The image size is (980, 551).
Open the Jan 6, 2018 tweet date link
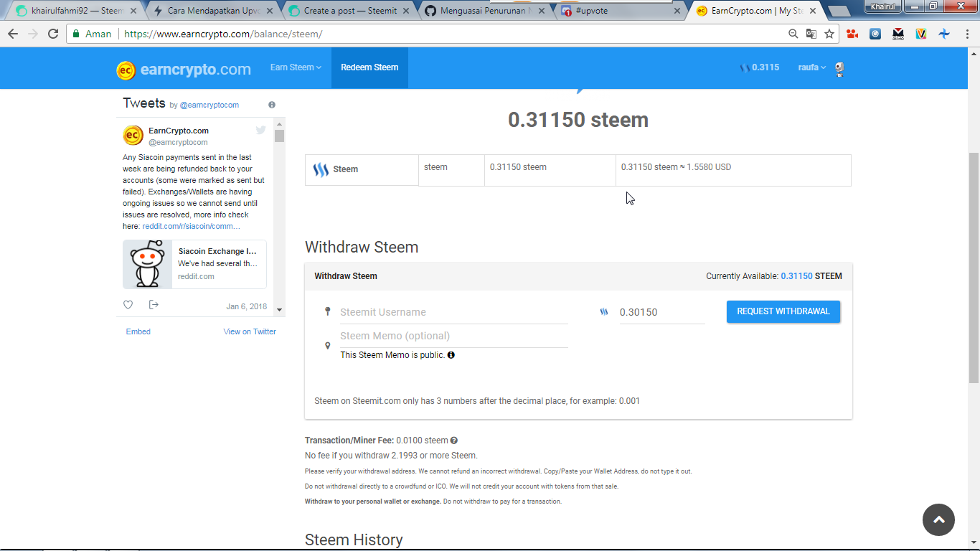click(246, 306)
